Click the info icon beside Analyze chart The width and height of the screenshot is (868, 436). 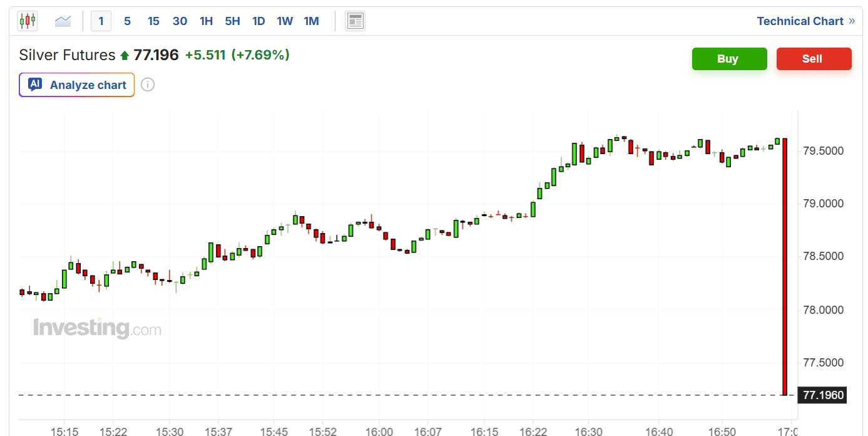(x=148, y=85)
